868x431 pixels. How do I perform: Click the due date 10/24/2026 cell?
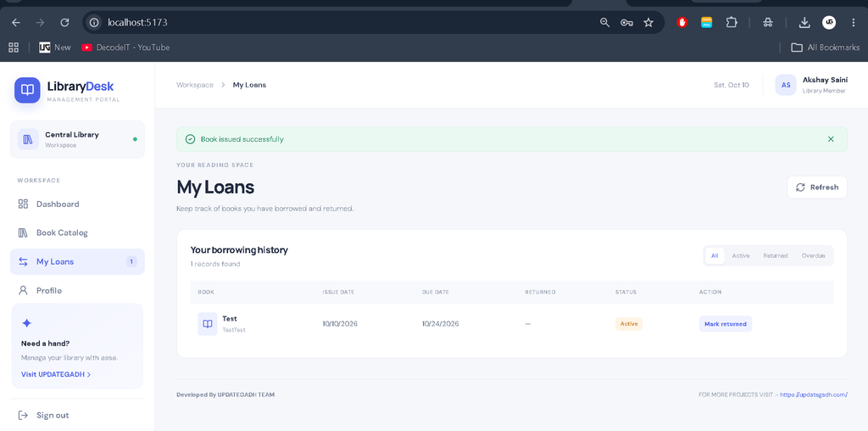(440, 323)
